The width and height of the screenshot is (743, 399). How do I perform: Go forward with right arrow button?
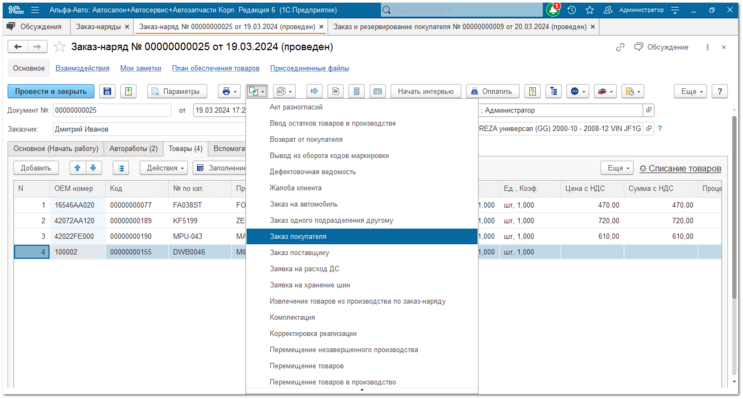point(37,46)
